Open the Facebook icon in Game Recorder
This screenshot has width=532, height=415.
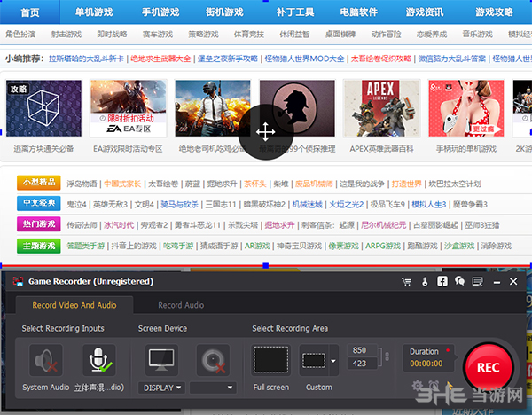[442, 281]
